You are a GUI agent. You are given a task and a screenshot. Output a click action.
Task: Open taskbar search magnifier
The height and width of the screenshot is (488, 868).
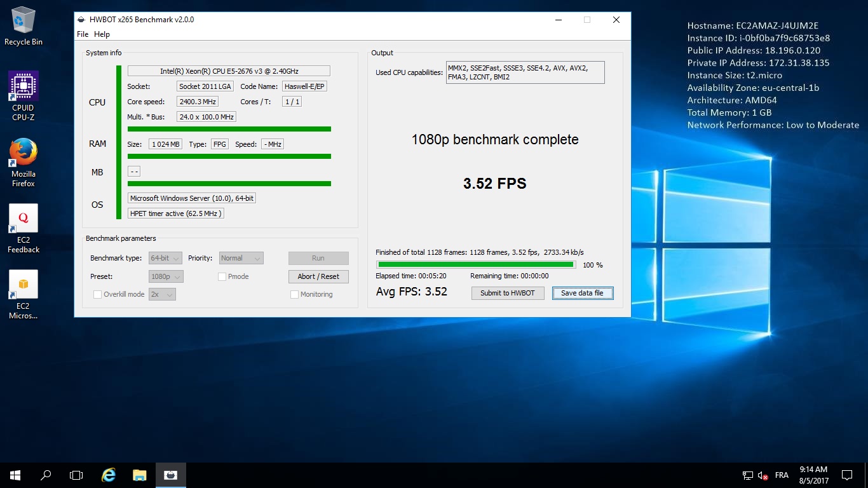(x=46, y=475)
